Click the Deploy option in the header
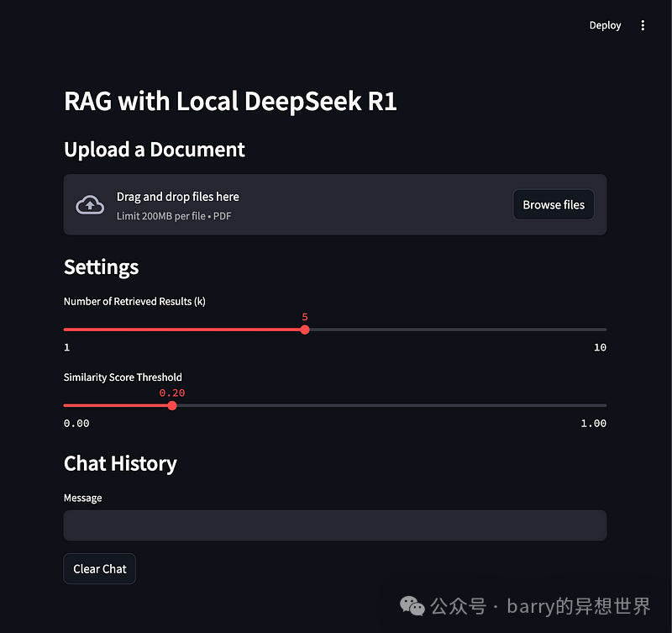672x633 pixels. (x=605, y=25)
